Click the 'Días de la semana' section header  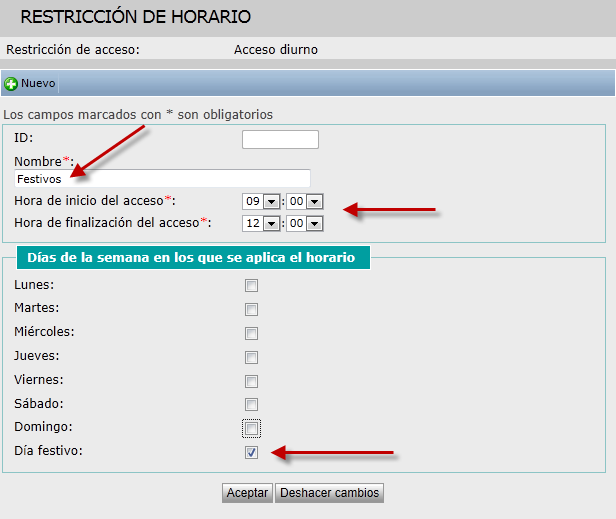pos(193,257)
